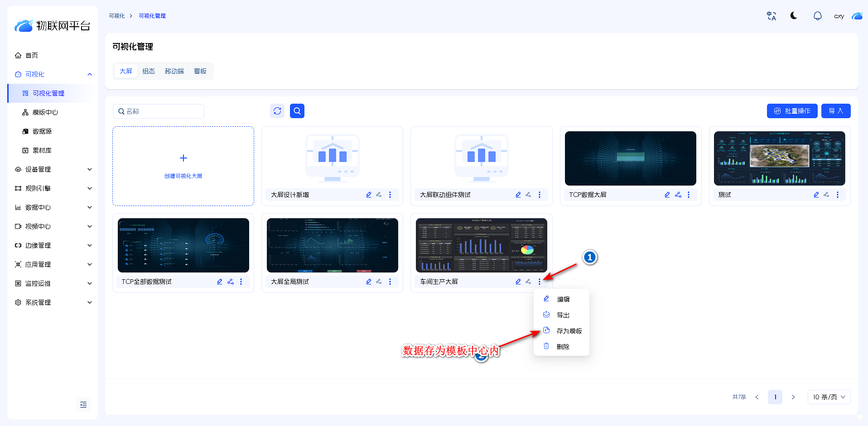This screenshot has width=868, height=426.
Task: Click share icon on 大屏设计新增 card
Action: (379, 195)
